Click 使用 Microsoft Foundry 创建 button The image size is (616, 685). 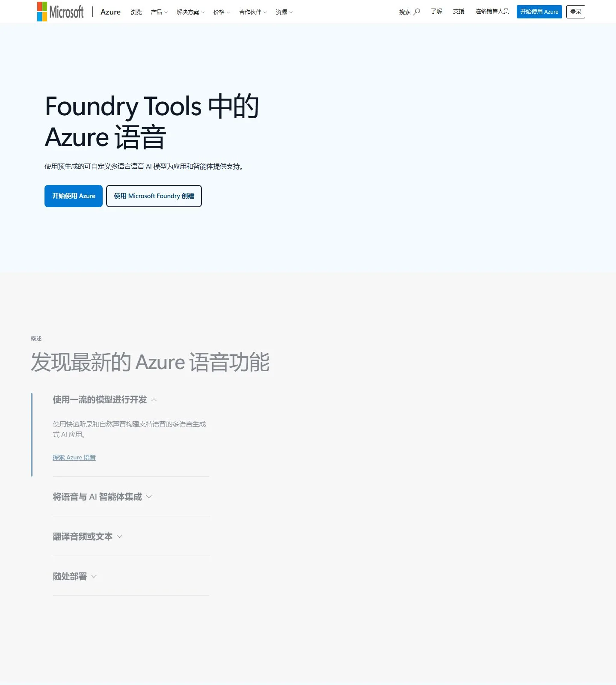pos(154,196)
